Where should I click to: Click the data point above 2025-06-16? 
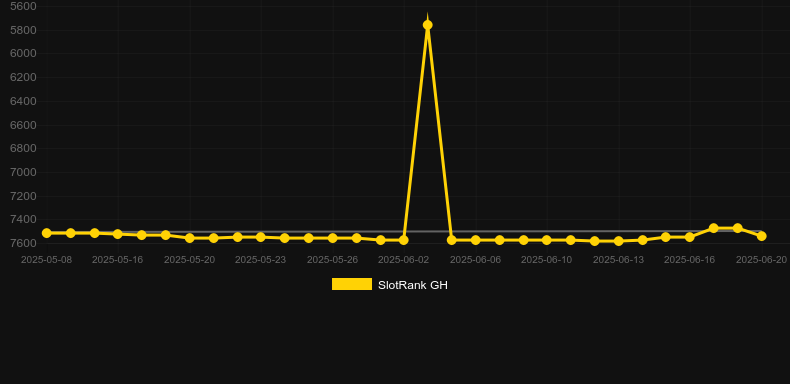click(690, 237)
